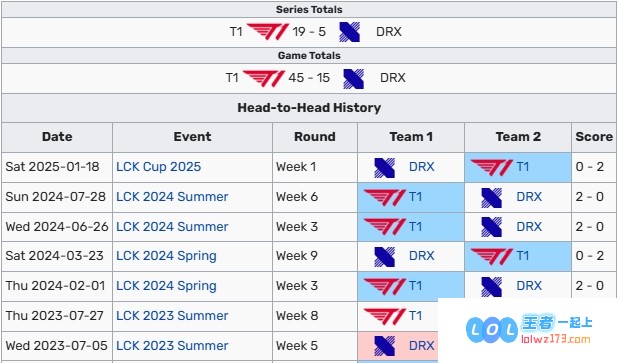Click DRX logo in the 2024-06-26 row
Screen dimensions: 618x363
point(491,227)
